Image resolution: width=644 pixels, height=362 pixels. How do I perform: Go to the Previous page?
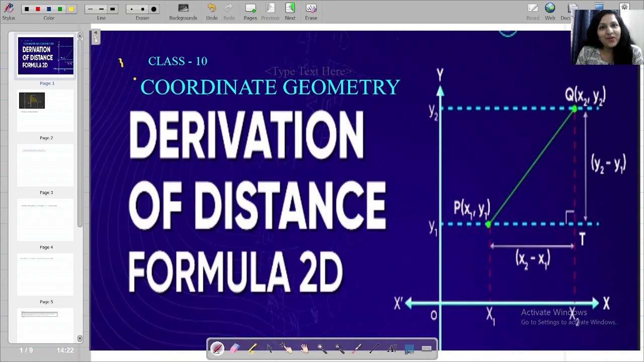pyautogui.click(x=270, y=12)
